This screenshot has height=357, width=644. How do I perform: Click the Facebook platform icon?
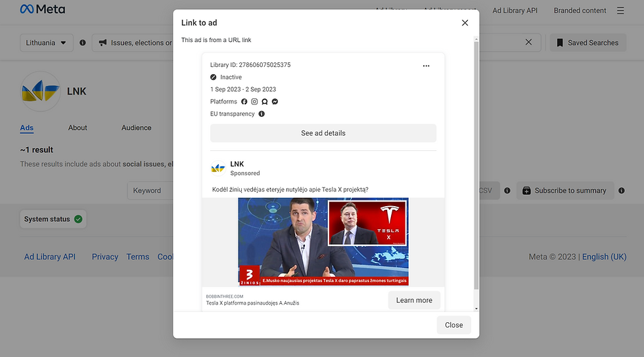coord(244,101)
